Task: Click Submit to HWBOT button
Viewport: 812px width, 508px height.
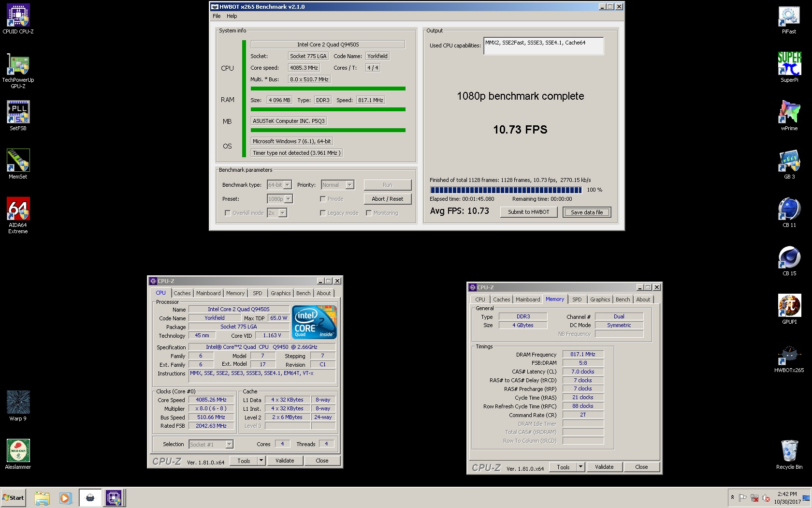Action: click(529, 212)
